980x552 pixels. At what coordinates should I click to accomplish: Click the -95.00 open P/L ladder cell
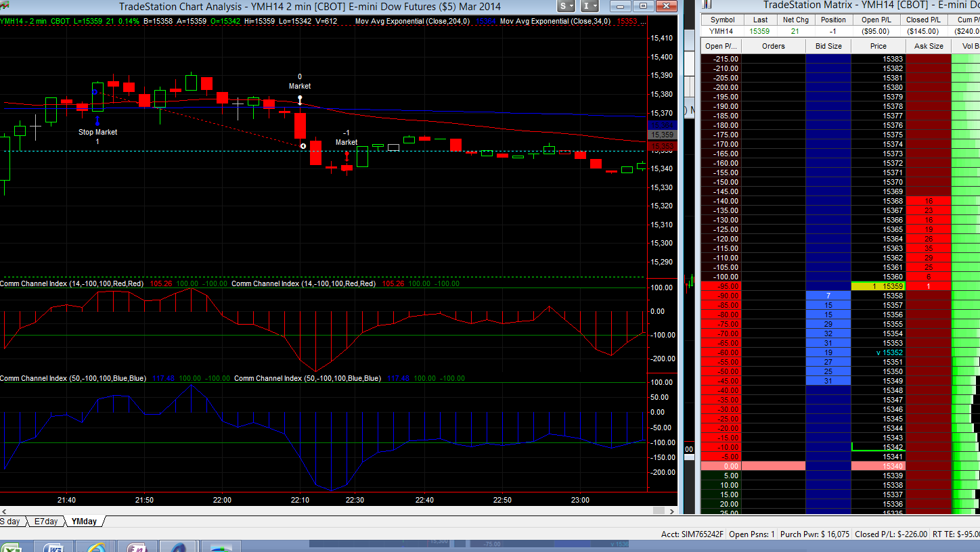click(x=721, y=286)
